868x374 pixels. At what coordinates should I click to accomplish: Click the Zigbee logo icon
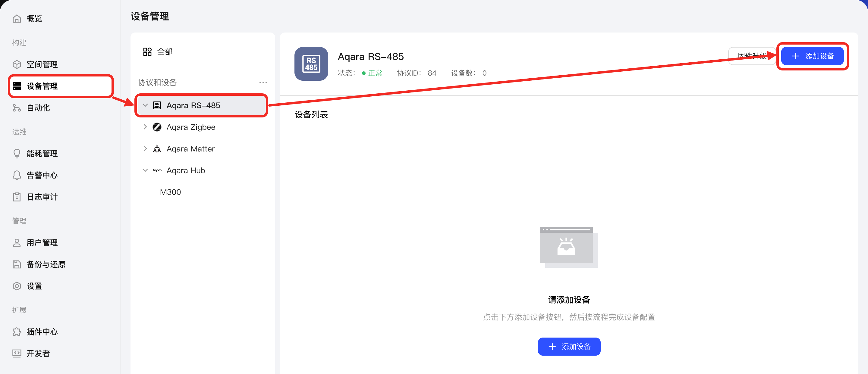tap(157, 127)
